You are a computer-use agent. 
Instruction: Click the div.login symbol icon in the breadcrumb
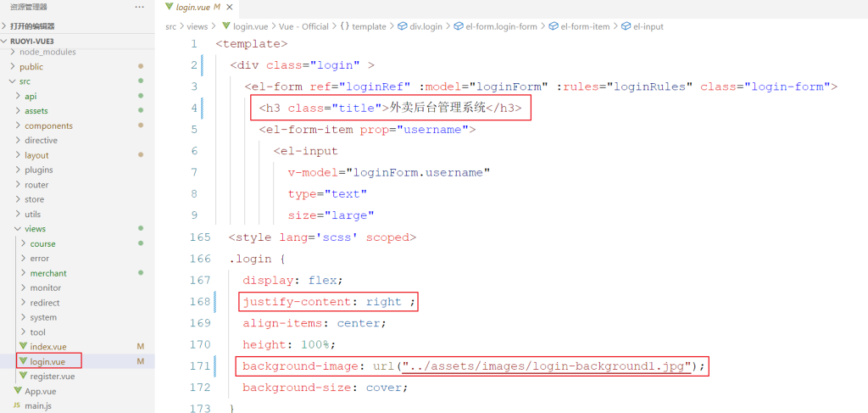(402, 26)
